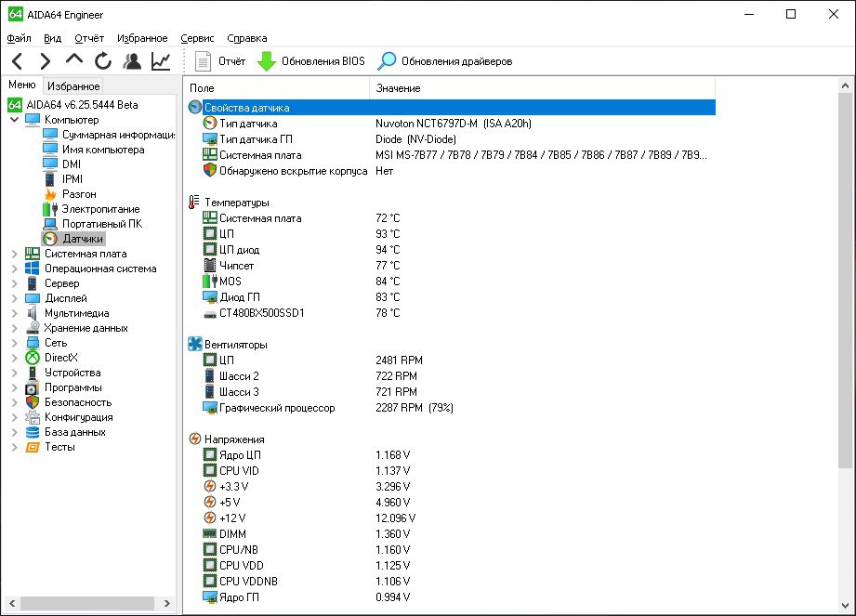This screenshot has height=616, width=856.
Task: Expand the Сервер tree node
Action: click(x=15, y=283)
